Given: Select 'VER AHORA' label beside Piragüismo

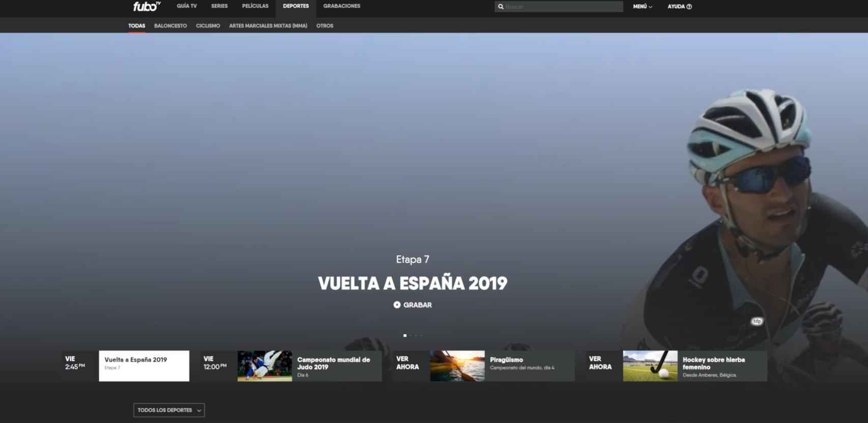Looking at the screenshot, I should pos(408,363).
